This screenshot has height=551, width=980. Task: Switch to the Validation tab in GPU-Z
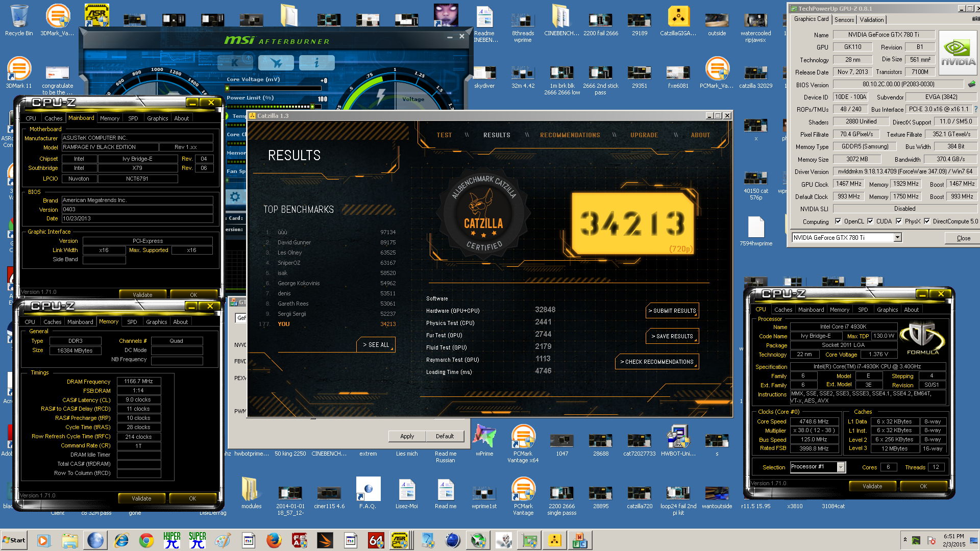872,19
